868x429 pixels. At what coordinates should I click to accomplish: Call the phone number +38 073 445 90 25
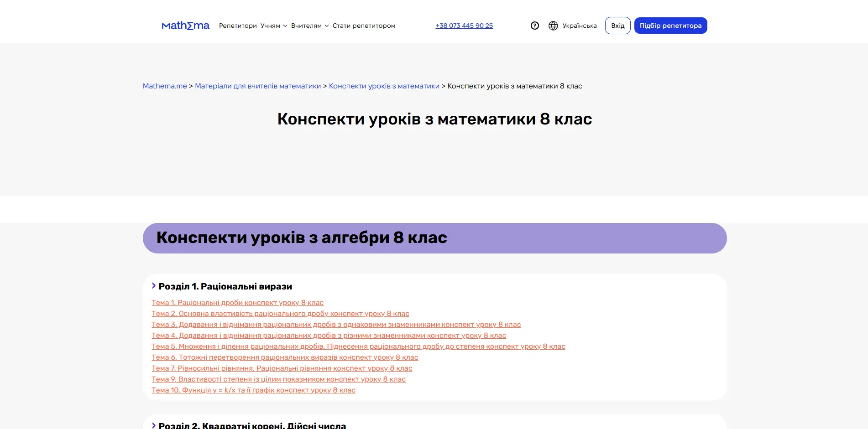coord(464,26)
